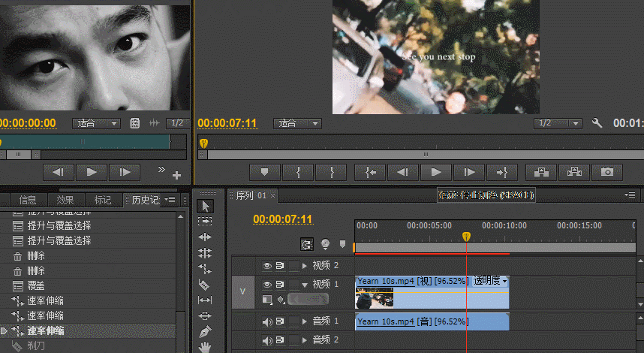This screenshot has width=644, height=353.
Task: Choose the Ripple Edit tool
Action: tap(205, 237)
